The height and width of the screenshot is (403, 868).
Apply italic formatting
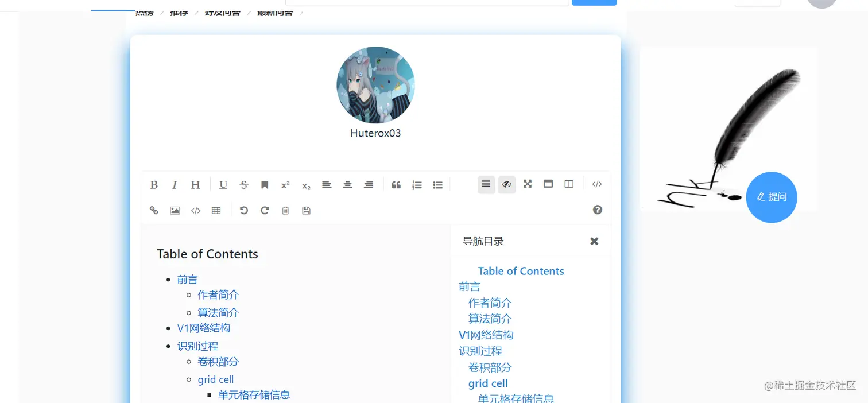pos(175,184)
